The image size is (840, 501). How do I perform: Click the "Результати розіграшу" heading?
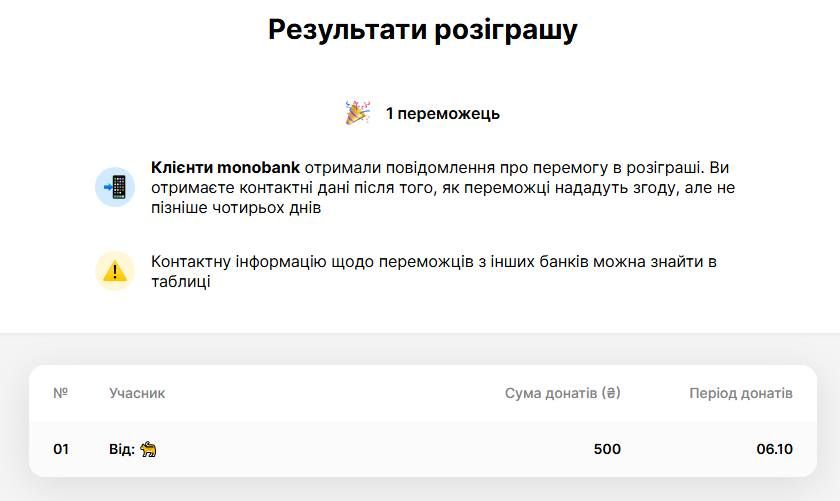click(x=422, y=30)
